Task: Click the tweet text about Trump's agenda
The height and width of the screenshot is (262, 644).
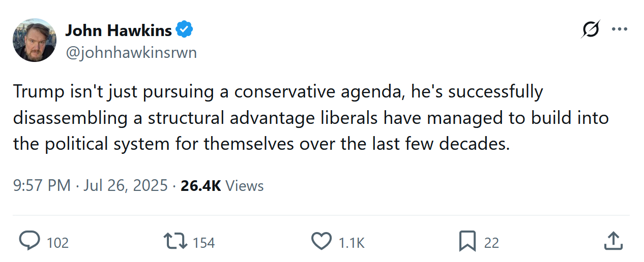Action: [310, 118]
